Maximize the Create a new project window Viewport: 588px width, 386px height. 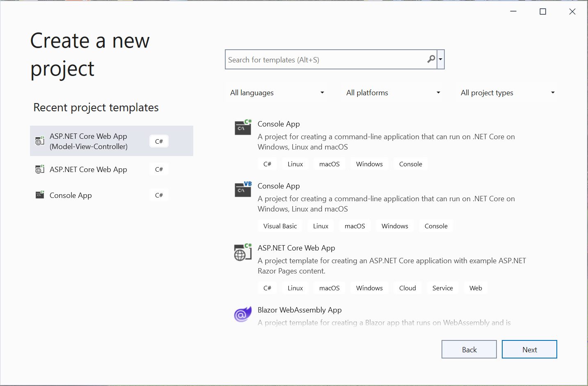pos(543,11)
